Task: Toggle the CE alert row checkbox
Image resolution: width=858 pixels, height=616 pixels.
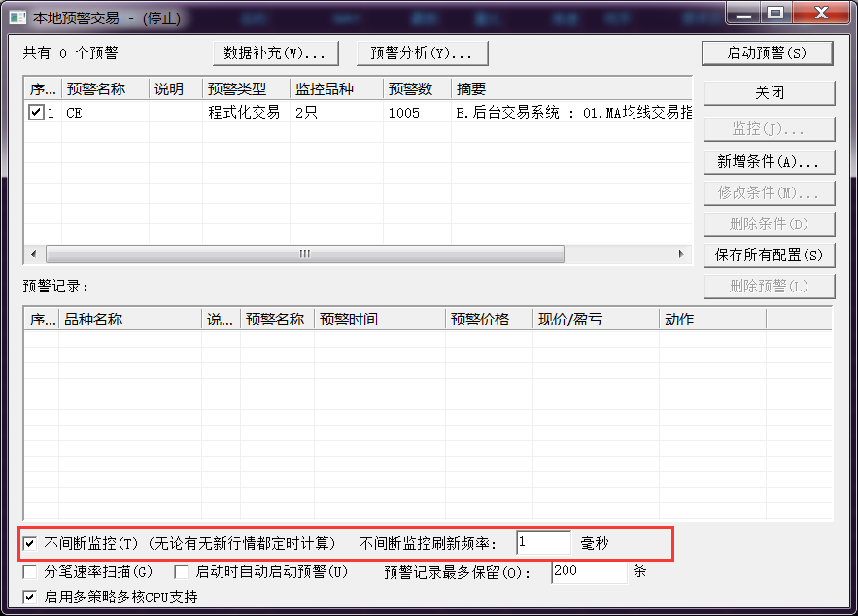Action: coord(36,113)
